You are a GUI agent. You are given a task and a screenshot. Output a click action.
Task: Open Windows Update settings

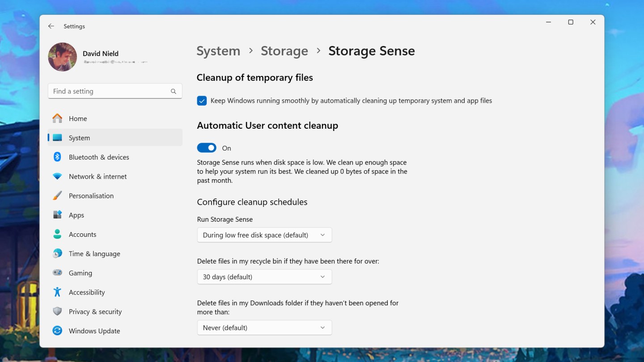[94, 331]
